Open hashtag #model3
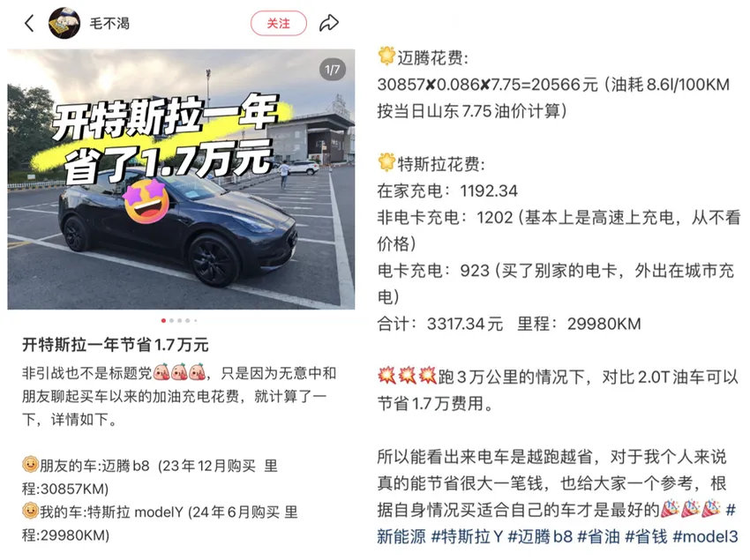Screen dimensions: 750x560 pos(705,536)
